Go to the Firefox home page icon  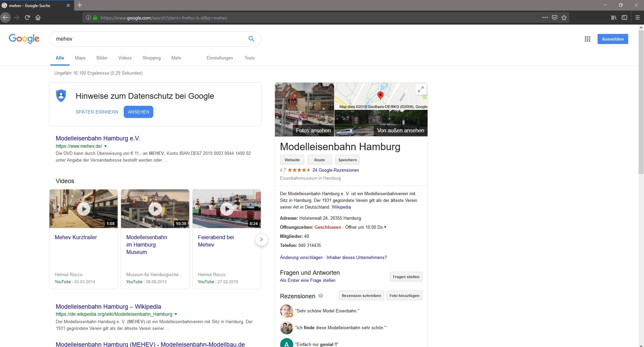[38, 17]
